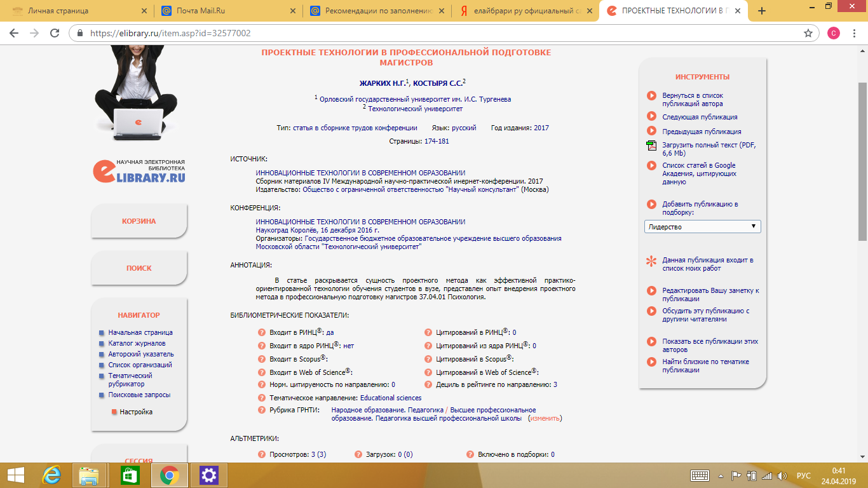Open Настройка link in navigator

(x=136, y=412)
